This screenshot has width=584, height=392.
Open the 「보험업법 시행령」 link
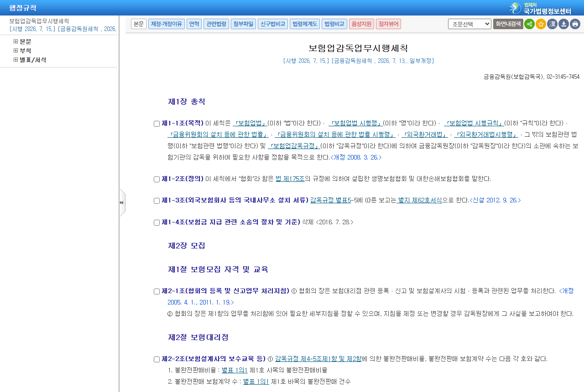(355, 123)
